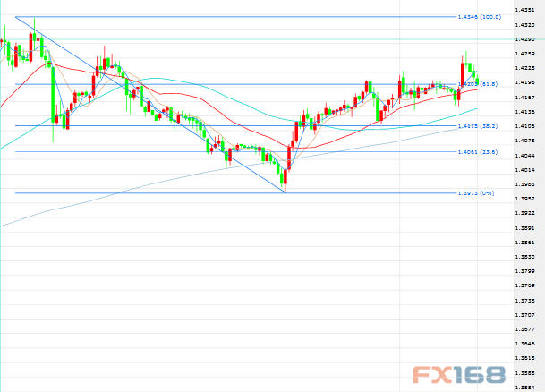Click the 1.4203 (61.8) Fibonacci level label
Viewport: 545px width, 392px height.
coord(478,84)
